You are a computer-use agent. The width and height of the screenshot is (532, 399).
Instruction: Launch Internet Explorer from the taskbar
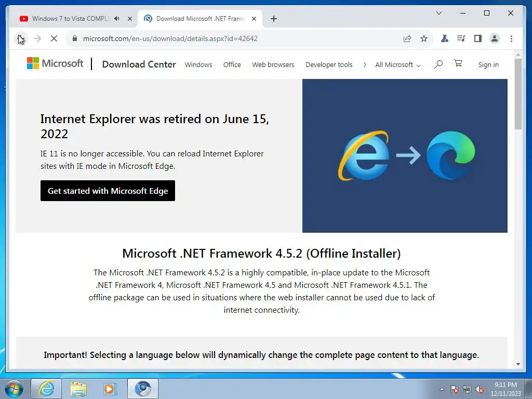pos(46,389)
